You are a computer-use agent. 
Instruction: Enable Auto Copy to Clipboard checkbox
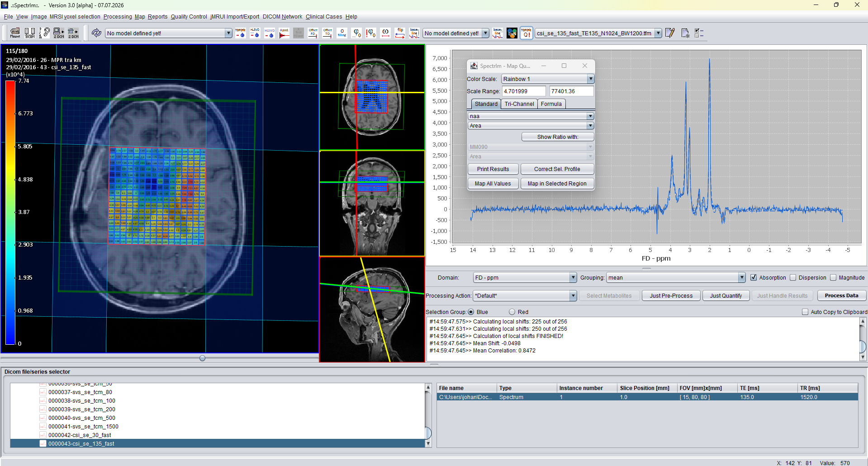[805, 312]
